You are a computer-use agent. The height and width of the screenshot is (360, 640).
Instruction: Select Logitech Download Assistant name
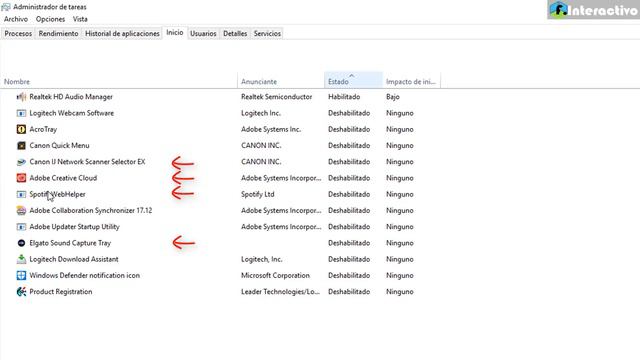74,259
